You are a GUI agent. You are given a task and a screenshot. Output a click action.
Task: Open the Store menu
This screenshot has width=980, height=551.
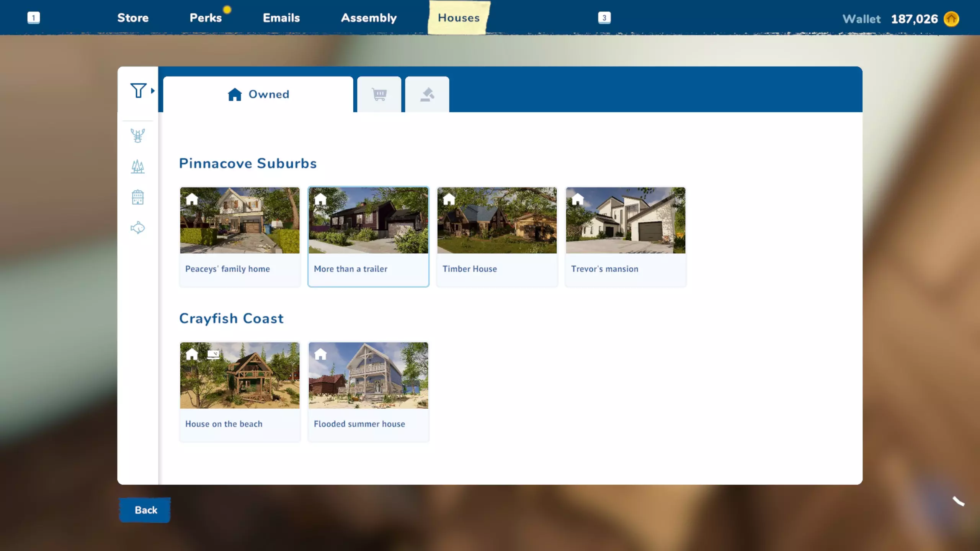133,18
